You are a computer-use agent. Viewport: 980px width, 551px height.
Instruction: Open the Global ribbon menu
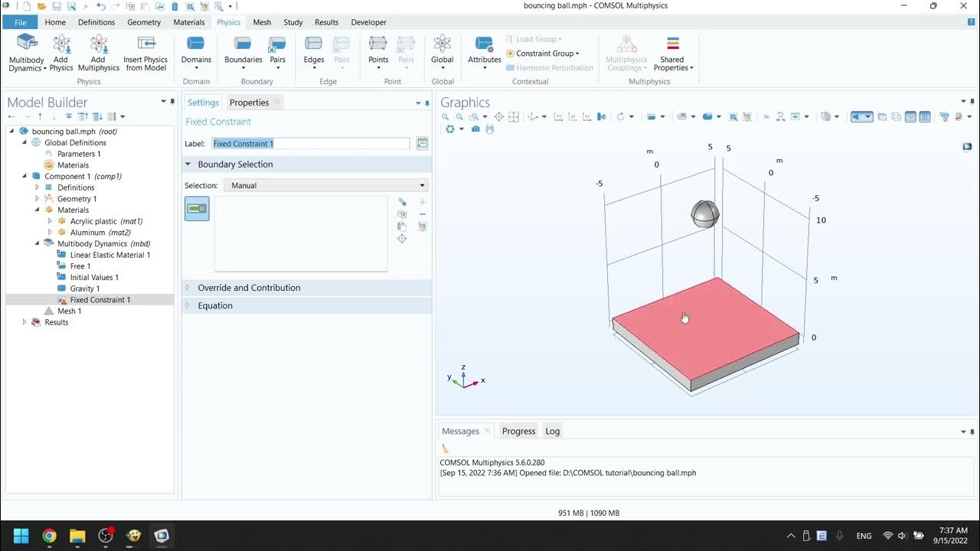tap(442, 54)
